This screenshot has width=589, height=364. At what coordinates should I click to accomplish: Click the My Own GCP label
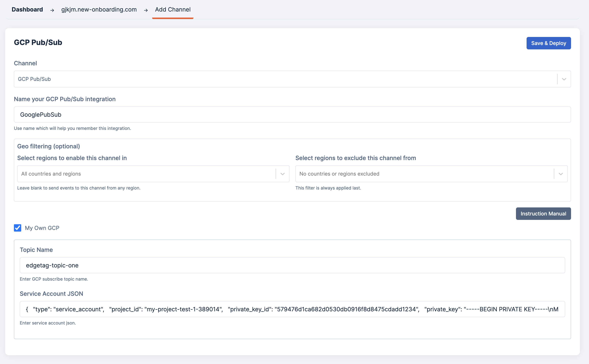(x=42, y=228)
